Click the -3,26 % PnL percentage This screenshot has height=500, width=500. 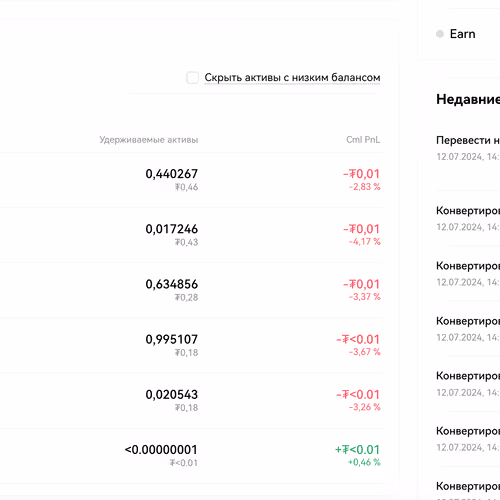[x=365, y=407]
